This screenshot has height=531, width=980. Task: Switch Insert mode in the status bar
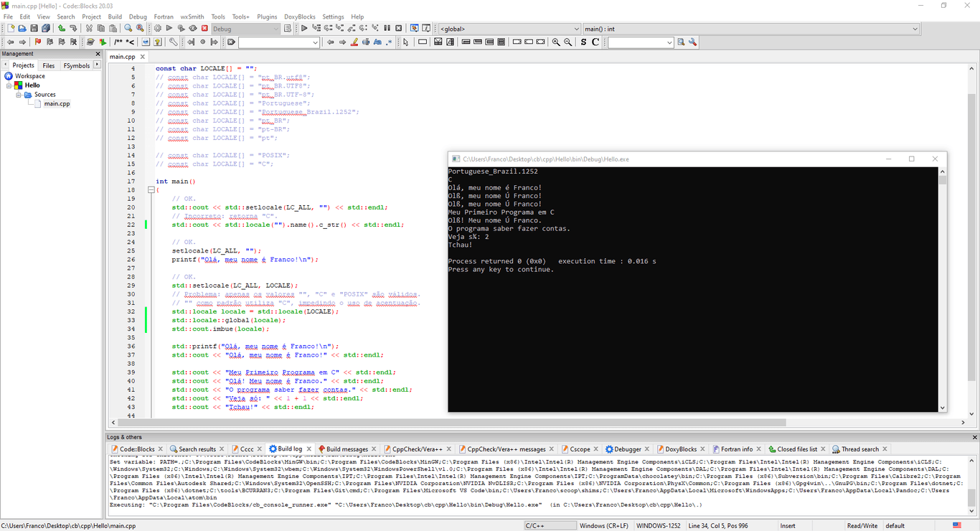pos(788,525)
